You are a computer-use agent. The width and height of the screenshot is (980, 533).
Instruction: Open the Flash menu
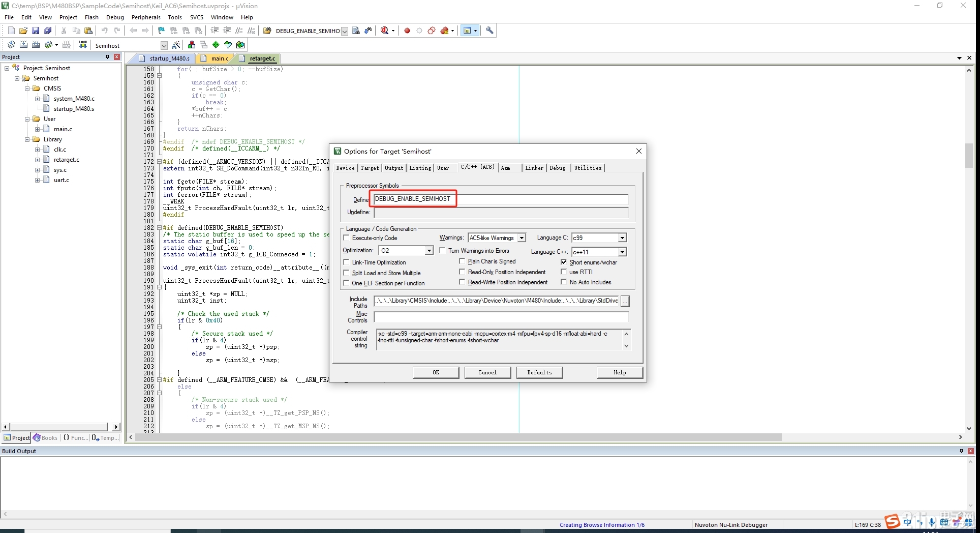pyautogui.click(x=91, y=17)
